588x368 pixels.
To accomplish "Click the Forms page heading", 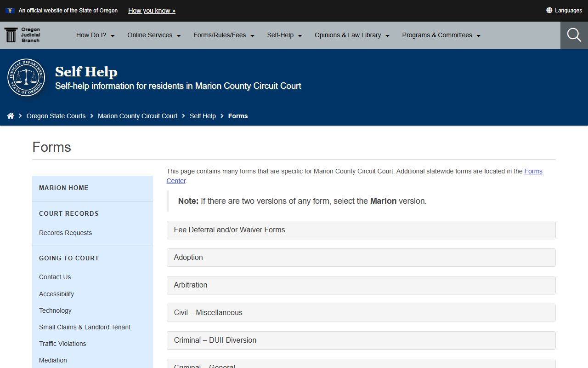I will click(x=51, y=147).
